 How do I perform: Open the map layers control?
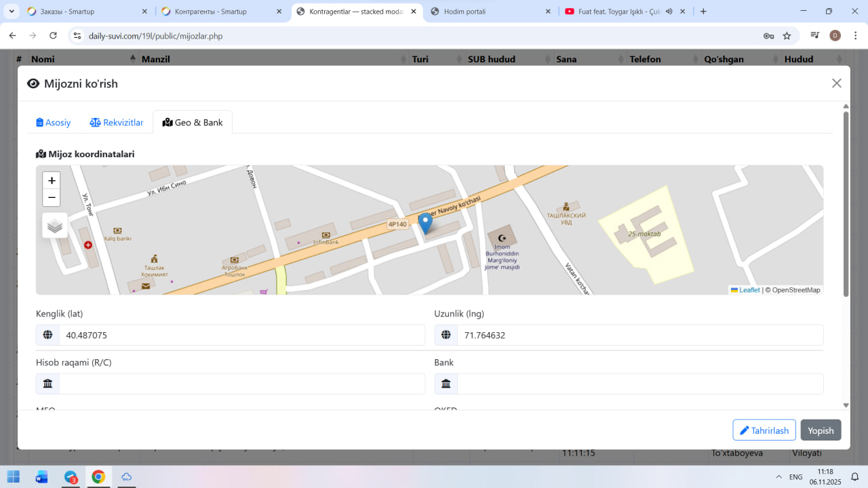point(55,226)
